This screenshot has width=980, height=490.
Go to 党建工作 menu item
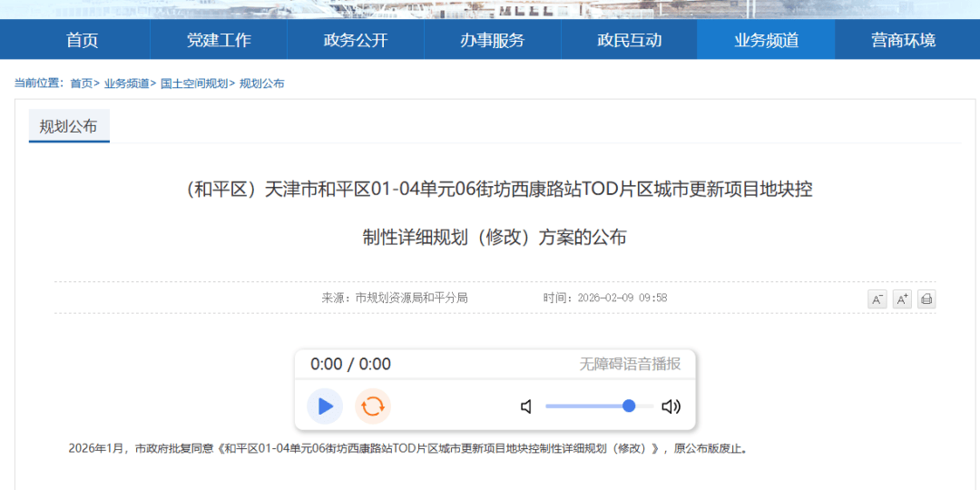[219, 40]
